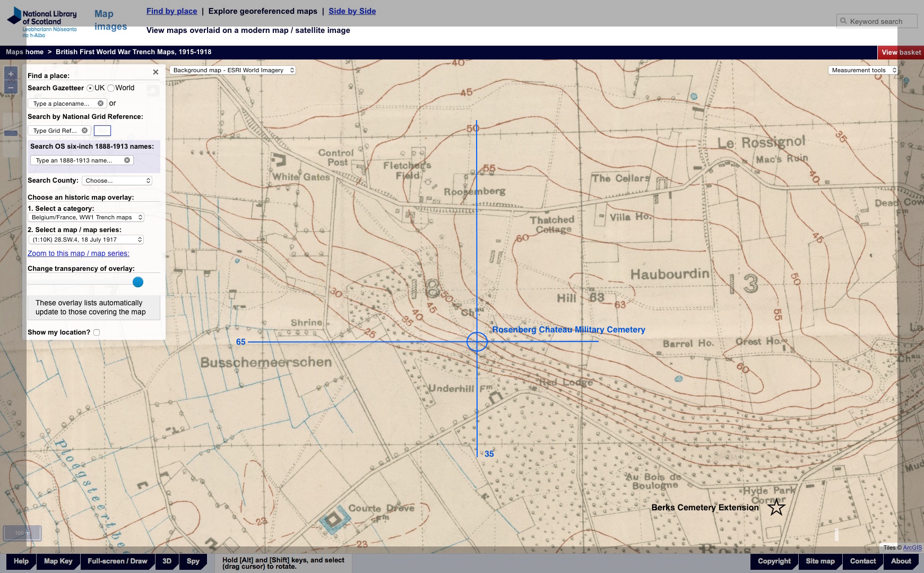Click the keyword search magnifier icon

coord(843,21)
